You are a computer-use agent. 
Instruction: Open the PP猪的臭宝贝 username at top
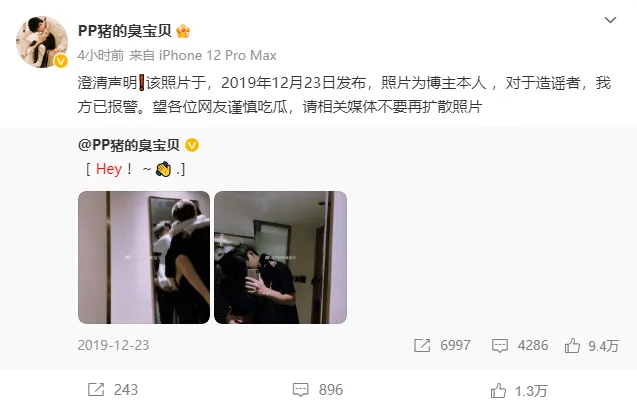click(x=125, y=31)
